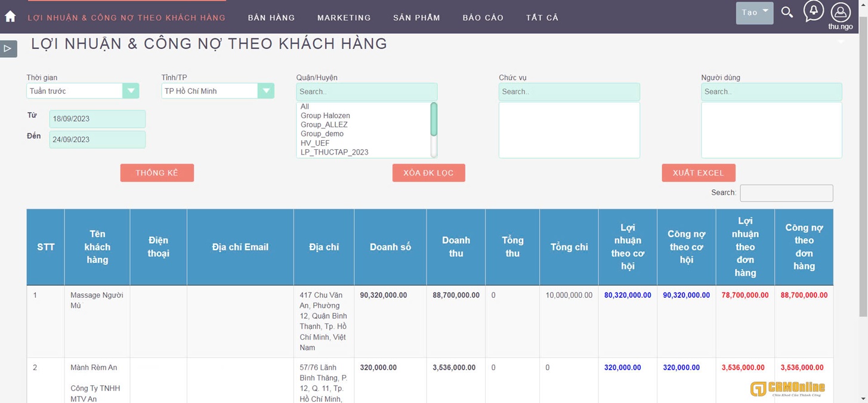Open the Marketing menu

pyautogui.click(x=344, y=18)
